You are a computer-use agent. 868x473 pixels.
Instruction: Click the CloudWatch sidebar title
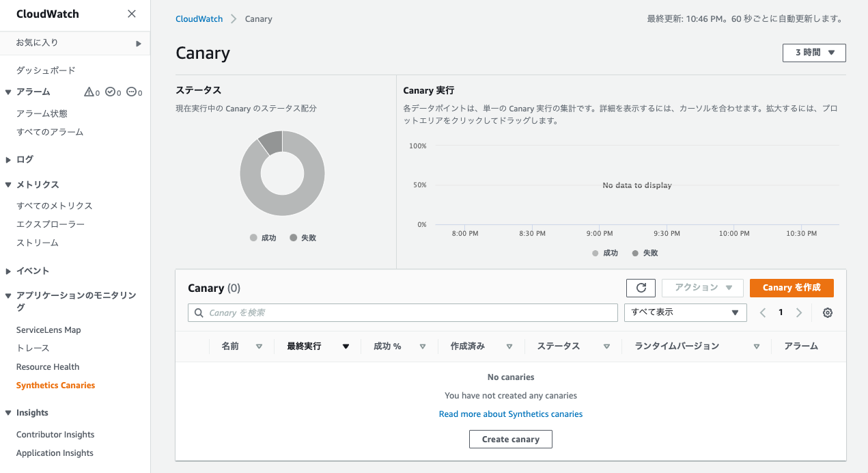coord(47,14)
